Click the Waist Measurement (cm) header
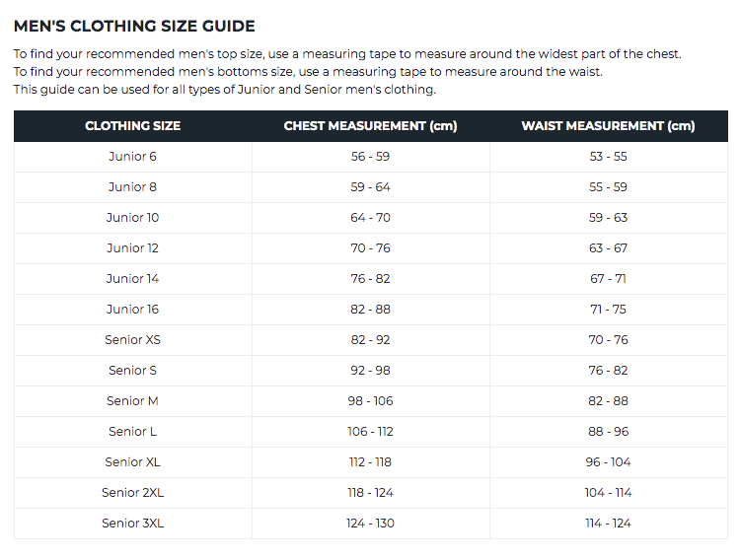Screen dimensions: 741x560 tap(608, 126)
